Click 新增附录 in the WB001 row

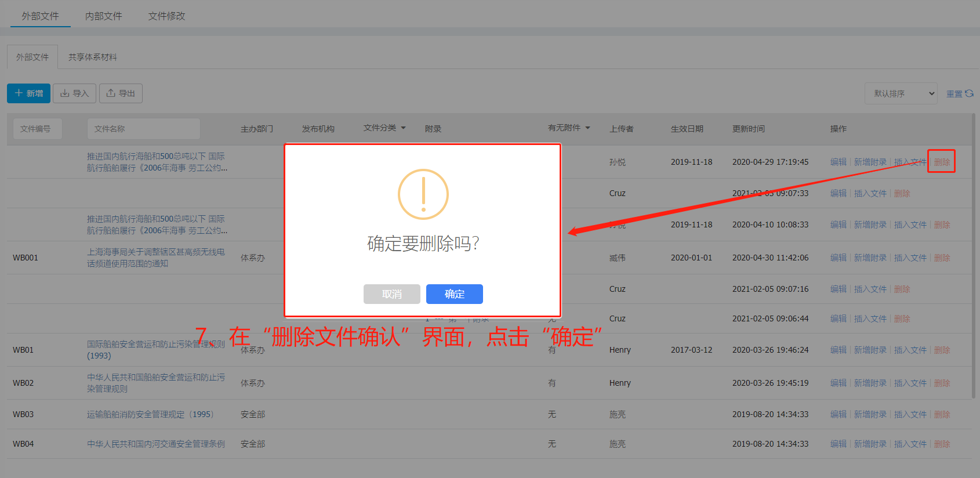(x=870, y=258)
